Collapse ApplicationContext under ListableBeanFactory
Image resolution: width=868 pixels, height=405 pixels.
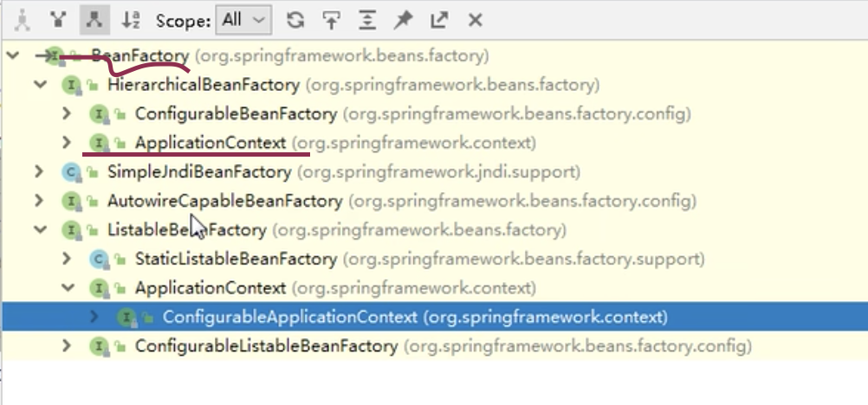point(68,287)
